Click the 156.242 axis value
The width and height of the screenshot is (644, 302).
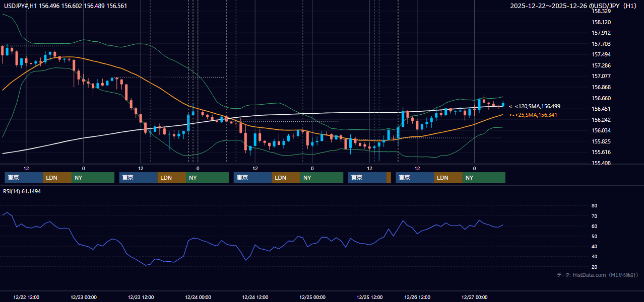tap(601, 120)
